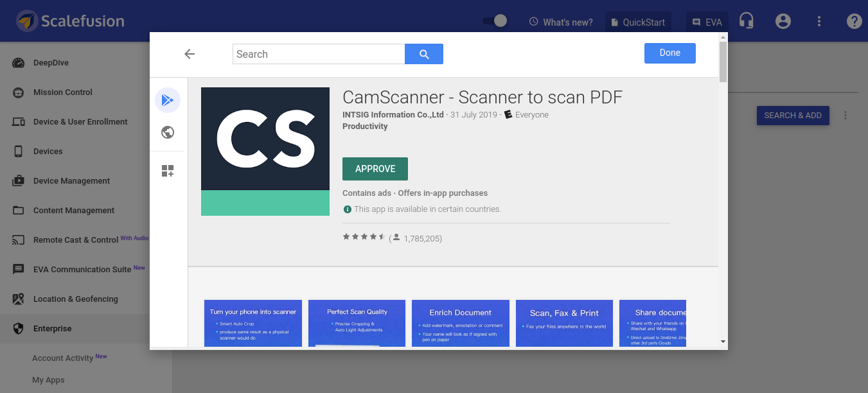Click the Mission Control icon
The height and width of the screenshot is (393, 868).
point(18,92)
